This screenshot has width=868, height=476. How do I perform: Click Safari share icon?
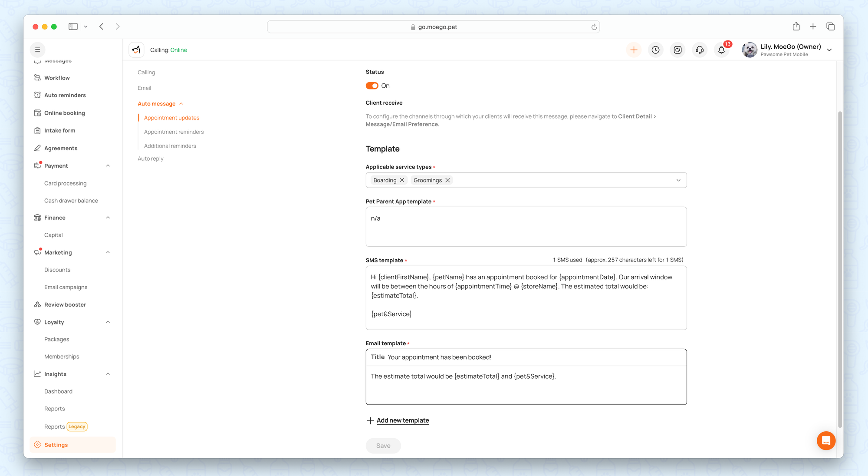tap(796, 26)
